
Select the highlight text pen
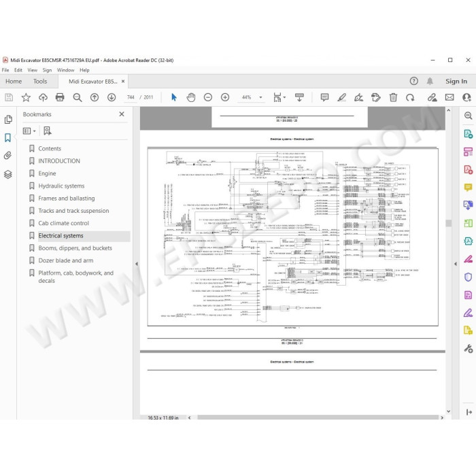(x=342, y=97)
